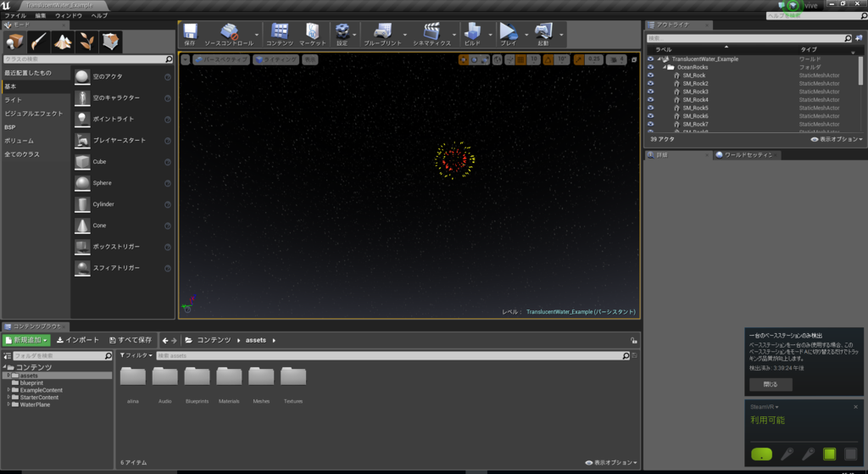Toggle the content browser lock icon
This screenshot has height=474, width=868.
click(x=634, y=341)
